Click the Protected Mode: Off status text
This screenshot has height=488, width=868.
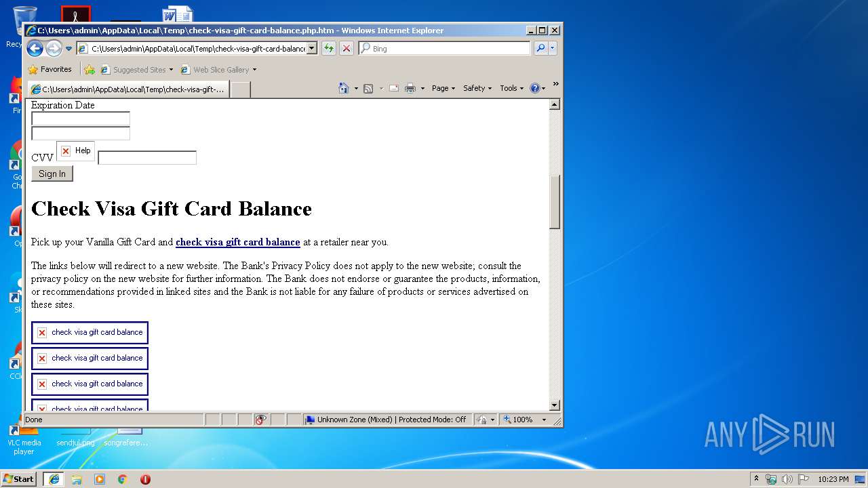(432, 420)
